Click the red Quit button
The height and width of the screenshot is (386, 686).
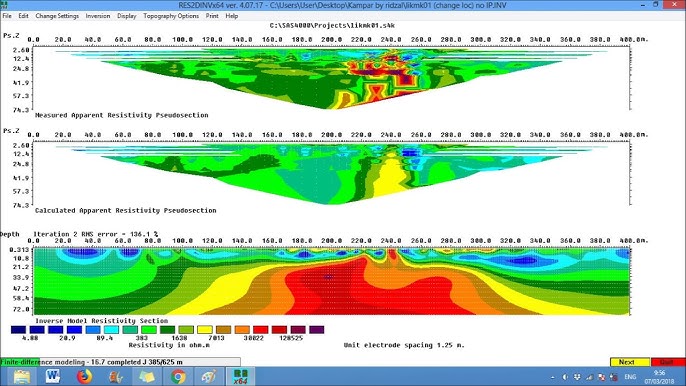tap(668, 362)
